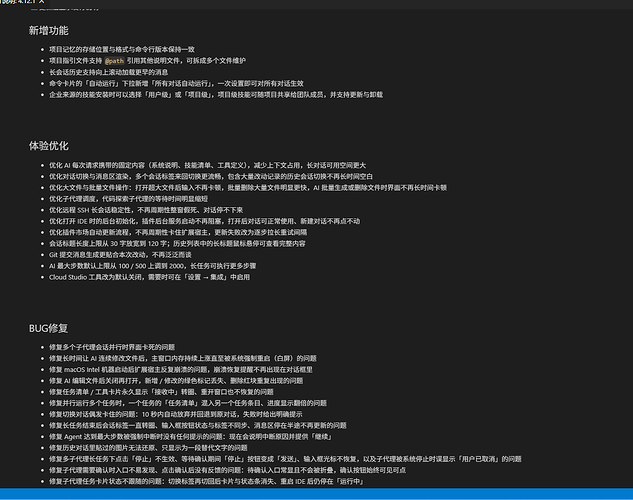Click the BUG修复 section heading
This screenshot has width=633, height=500.
point(48,328)
